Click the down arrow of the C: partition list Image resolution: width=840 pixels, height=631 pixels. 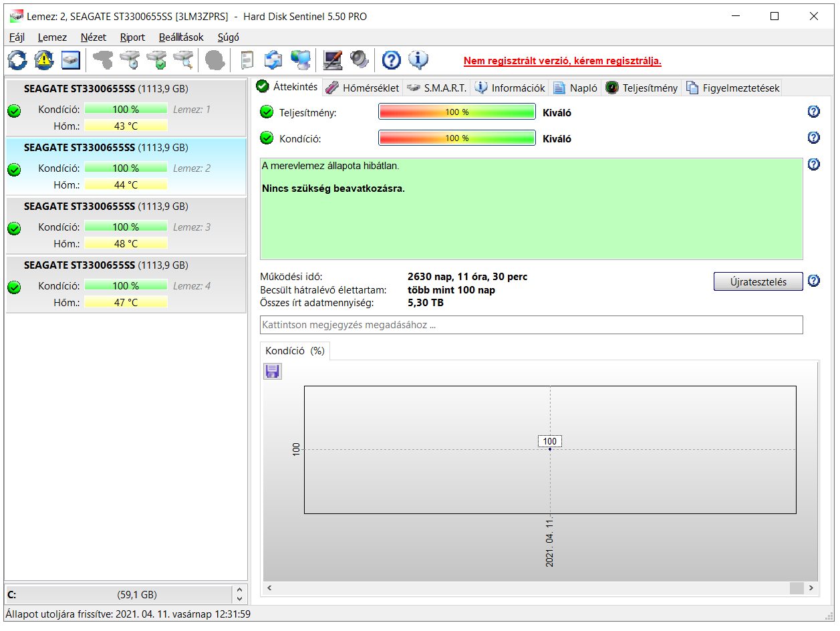240,598
